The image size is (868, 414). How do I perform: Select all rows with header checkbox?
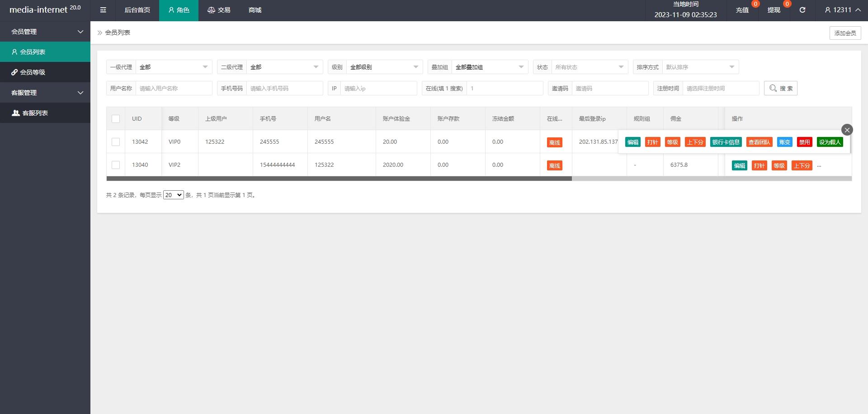pos(116,119)
